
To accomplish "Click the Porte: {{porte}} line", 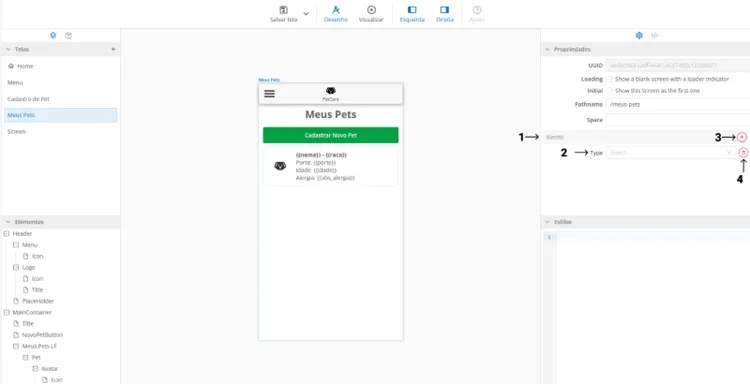I will coord(316,163).
